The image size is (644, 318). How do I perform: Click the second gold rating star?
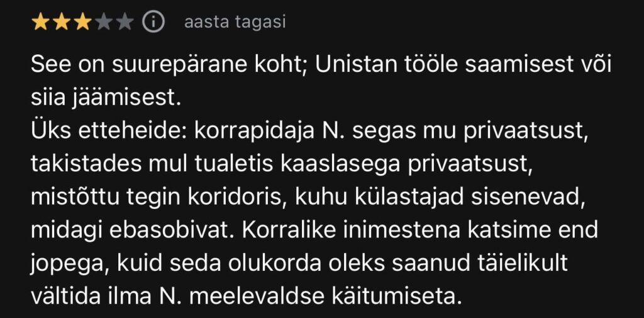(x=62, y=23)
